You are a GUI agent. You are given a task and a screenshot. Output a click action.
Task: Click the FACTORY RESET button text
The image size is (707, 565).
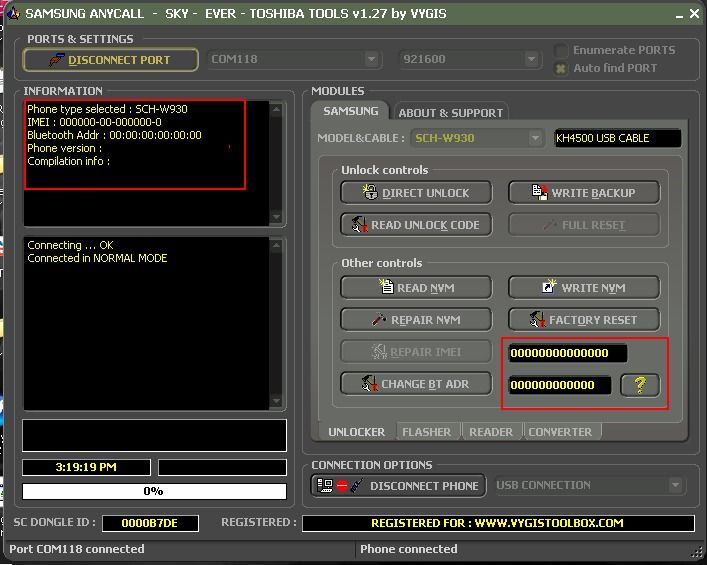click(593, 320)
